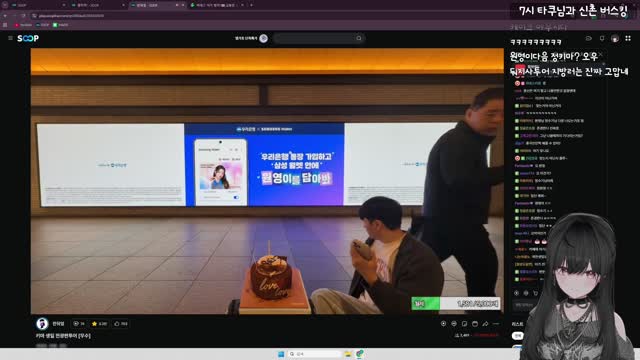Click the browser reload button
Image resolution: width=640 pixels, height=360 pixels.
pos(24,16)
